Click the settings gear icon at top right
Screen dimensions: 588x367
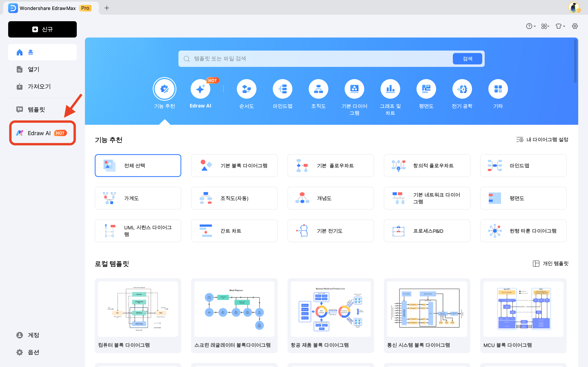(x=575, y=26)
